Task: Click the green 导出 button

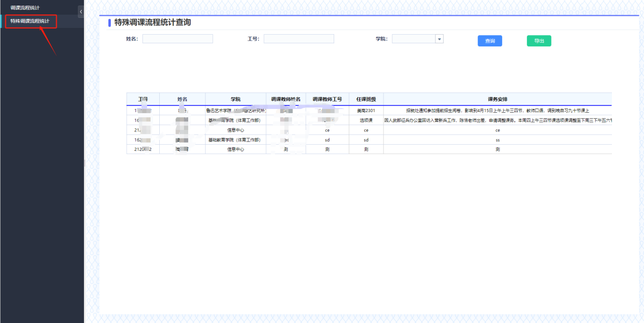Action: tap(539, 41)
